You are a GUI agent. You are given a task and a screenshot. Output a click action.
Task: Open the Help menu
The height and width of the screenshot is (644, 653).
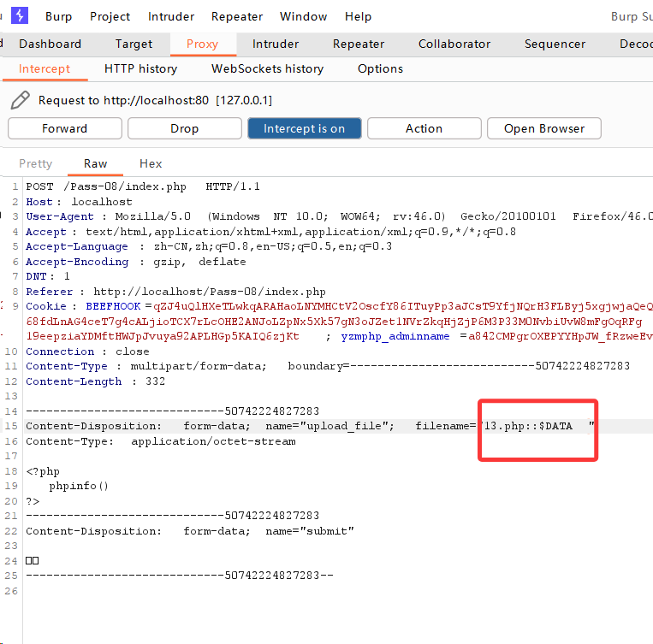[x=358, y=16]
